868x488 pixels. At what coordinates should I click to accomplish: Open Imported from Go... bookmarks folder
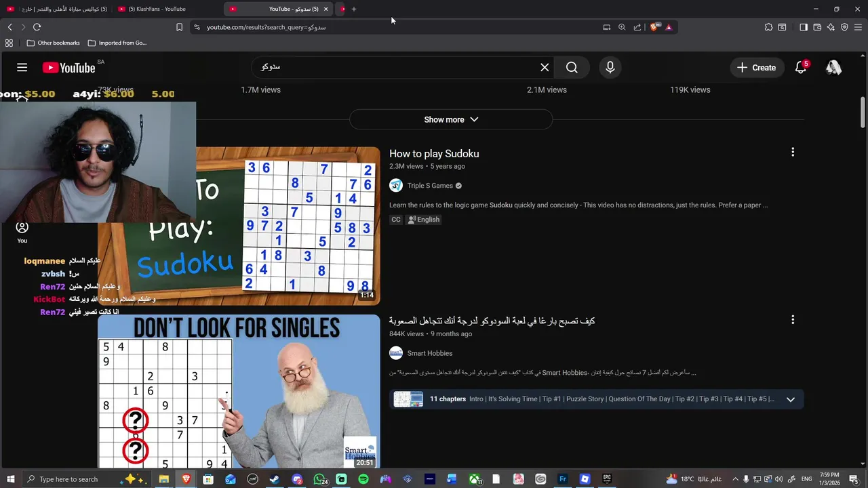(x=117, y=43)
